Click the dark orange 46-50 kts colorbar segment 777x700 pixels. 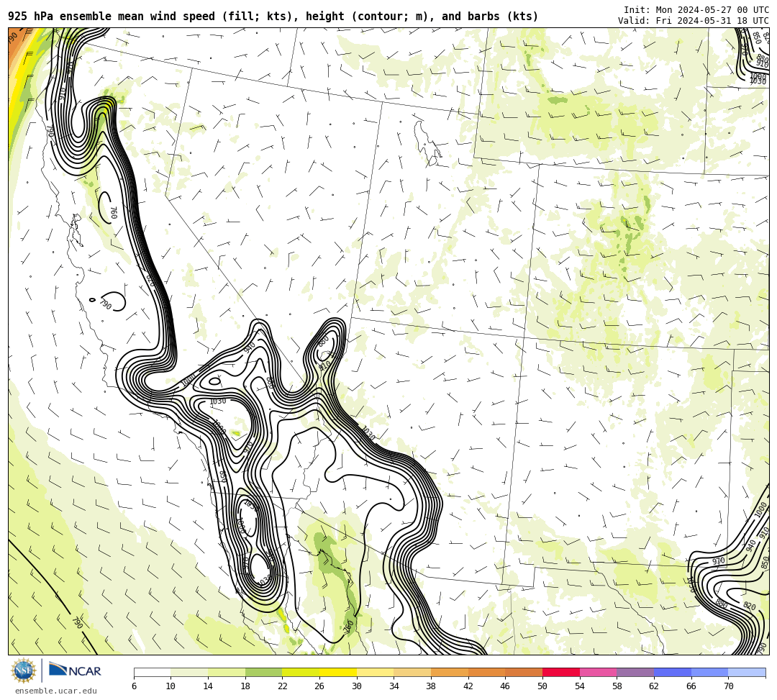click(x=524, y=672)
